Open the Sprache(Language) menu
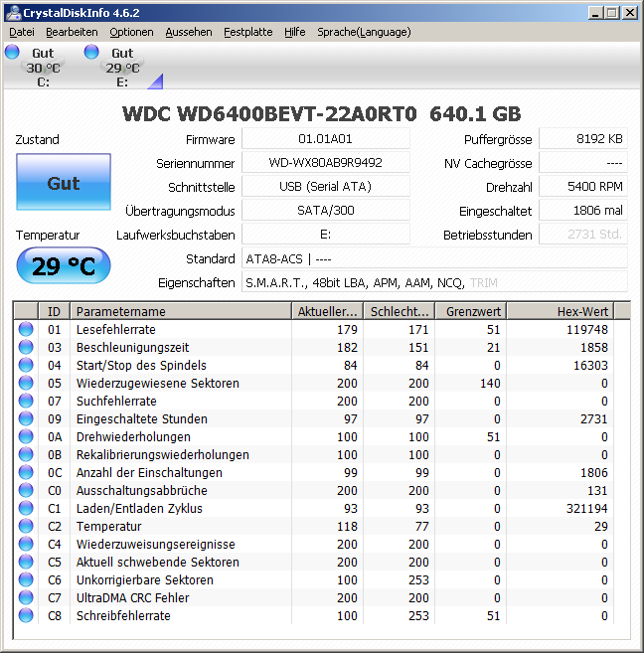The image size is (644, 653). (364, 32)
